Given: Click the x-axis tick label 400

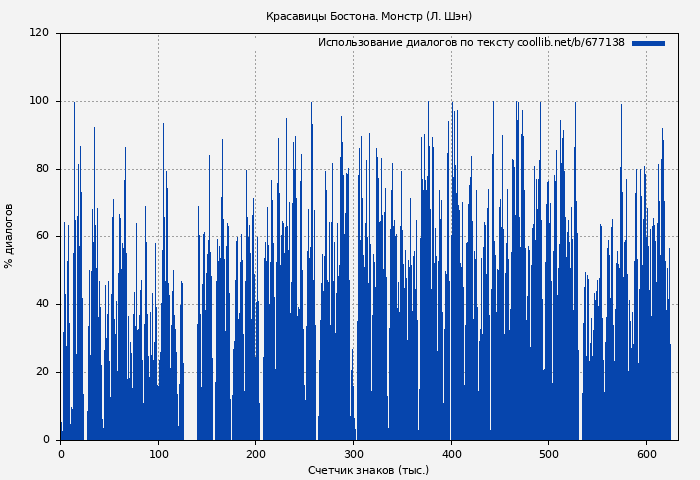Looking at the screenshot, I should pyautogui.click(x=451, y=454).
